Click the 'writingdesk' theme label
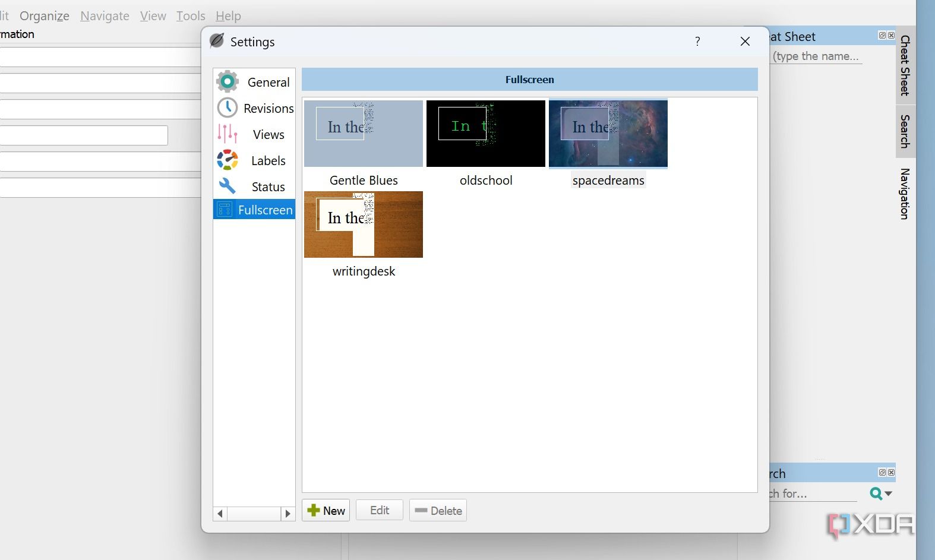Viewport: 935px width, 560px height. (x=364, y=271)
